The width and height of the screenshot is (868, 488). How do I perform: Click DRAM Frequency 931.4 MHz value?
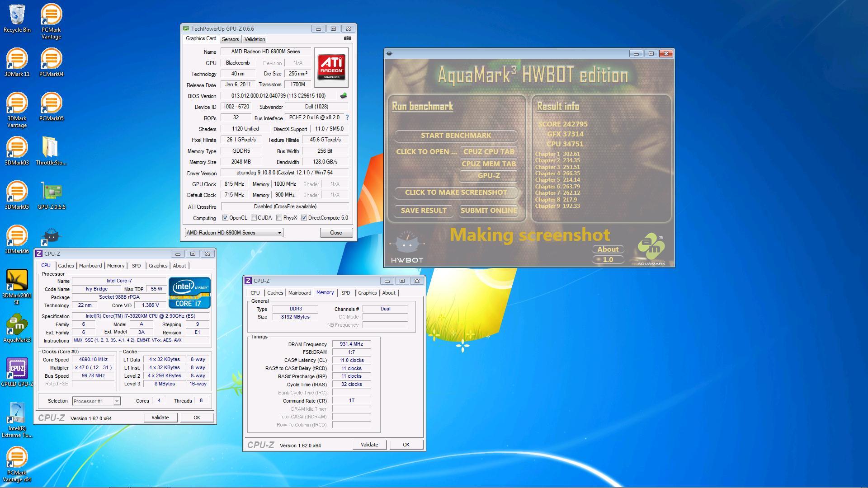[x=351, y=344]
